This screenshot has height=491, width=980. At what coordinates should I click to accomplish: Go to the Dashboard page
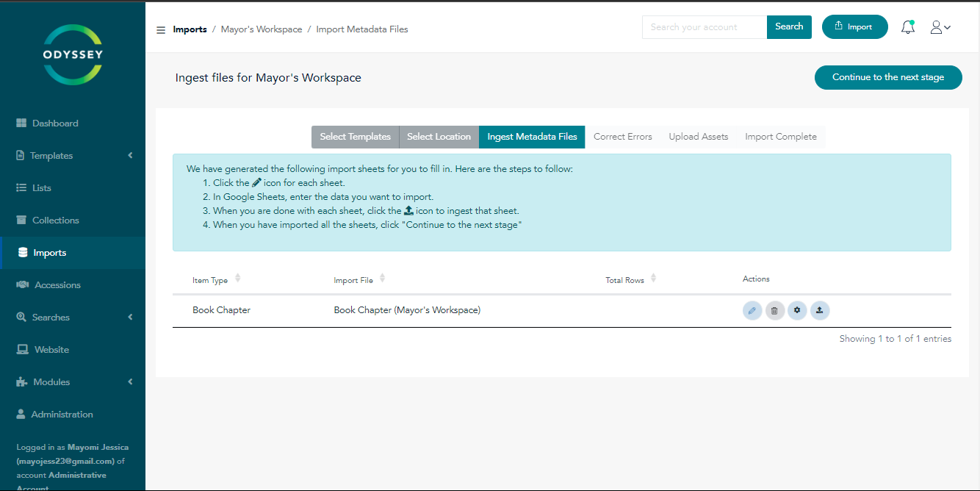click(55, 123)
